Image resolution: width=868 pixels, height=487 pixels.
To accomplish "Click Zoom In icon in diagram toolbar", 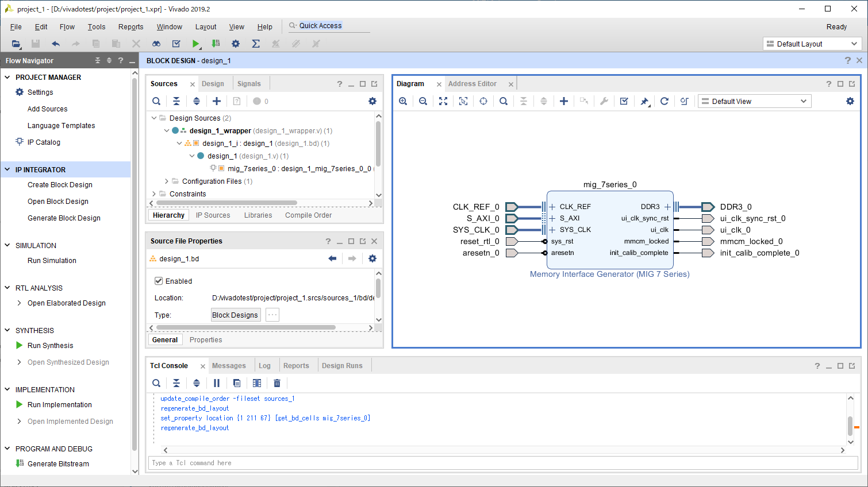I will click(x=403, y=101).
